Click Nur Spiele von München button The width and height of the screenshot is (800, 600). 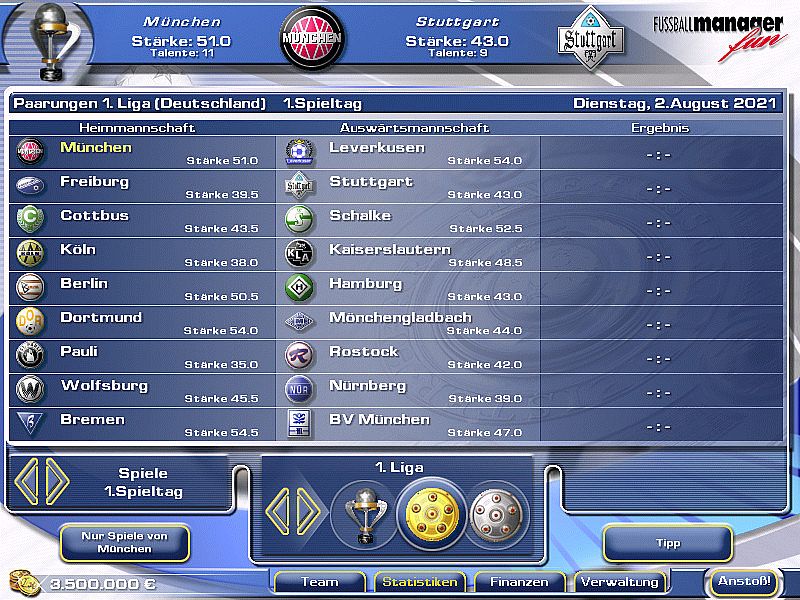click(125, 543)
